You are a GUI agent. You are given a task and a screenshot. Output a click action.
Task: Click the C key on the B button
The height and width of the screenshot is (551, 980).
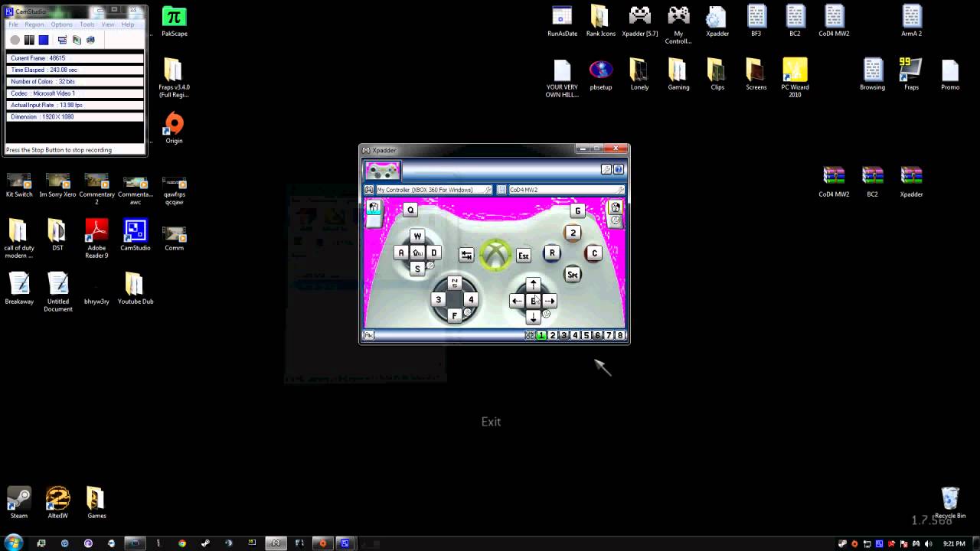(594, 253)
